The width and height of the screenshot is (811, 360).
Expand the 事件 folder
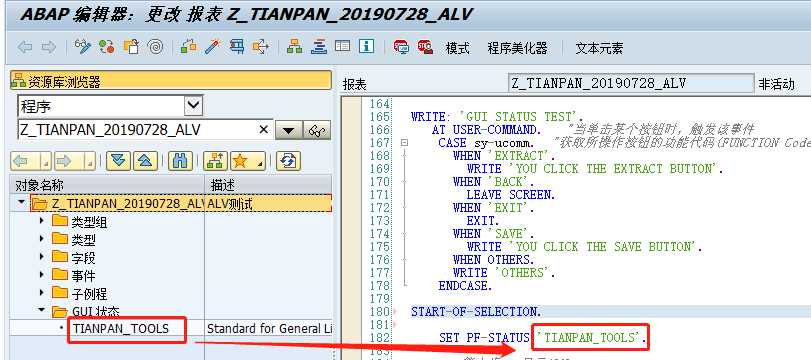click(42, 275)
